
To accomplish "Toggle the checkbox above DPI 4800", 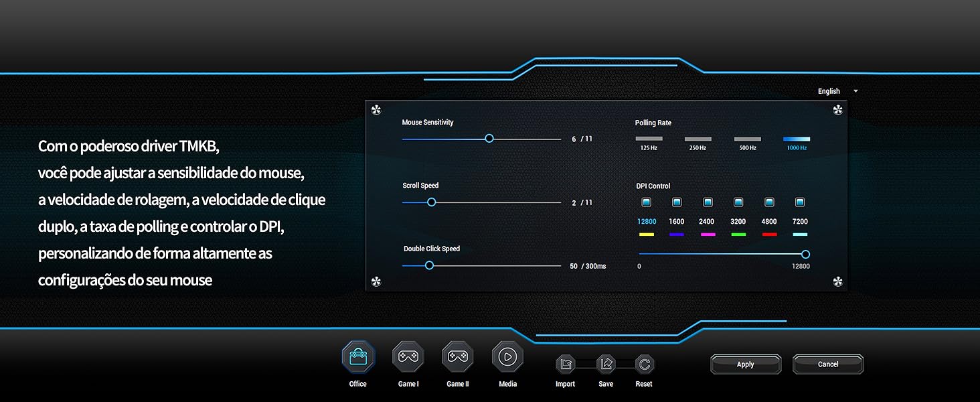I will [769, 202].
